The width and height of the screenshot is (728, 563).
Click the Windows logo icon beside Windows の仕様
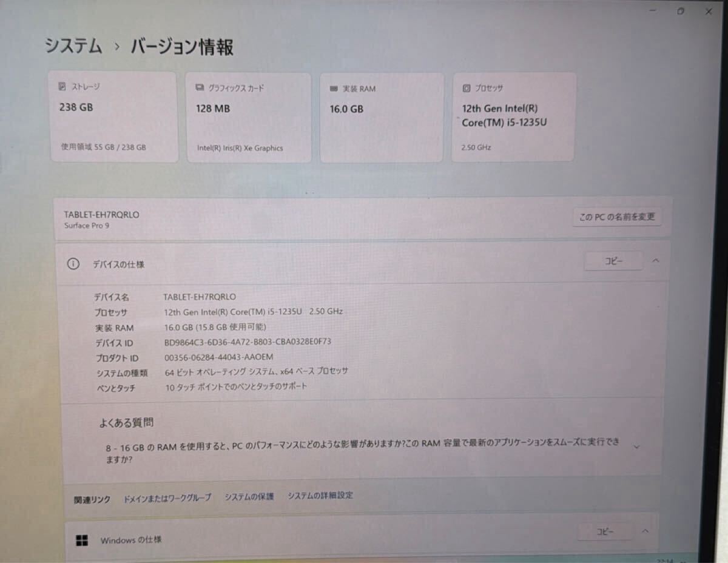[83, 539]
